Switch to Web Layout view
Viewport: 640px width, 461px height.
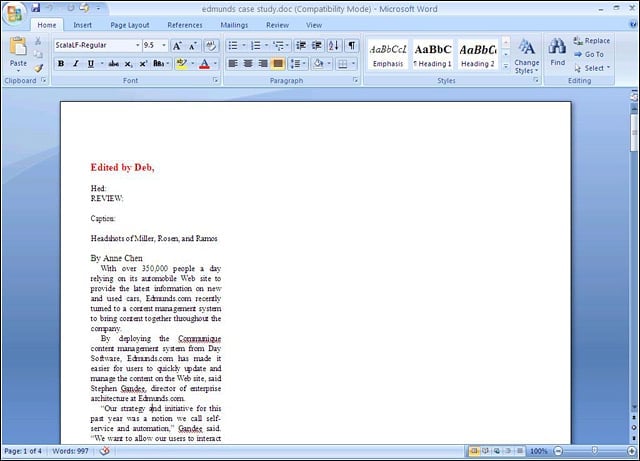pyautogui.click(x=497, y=451)
